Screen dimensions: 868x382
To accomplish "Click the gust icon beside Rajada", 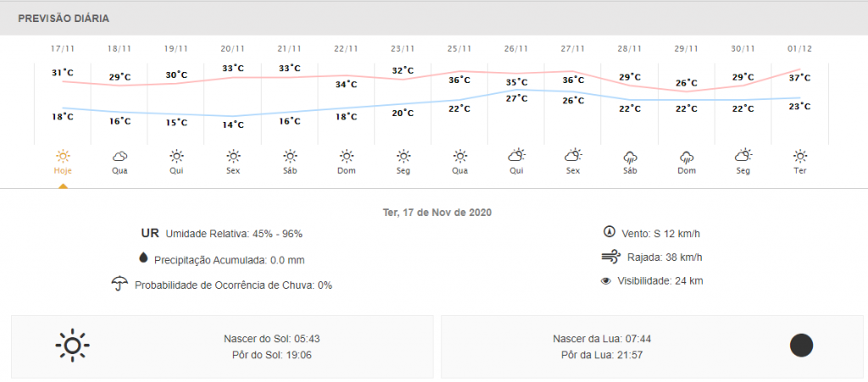I will (x=610, y=257).
